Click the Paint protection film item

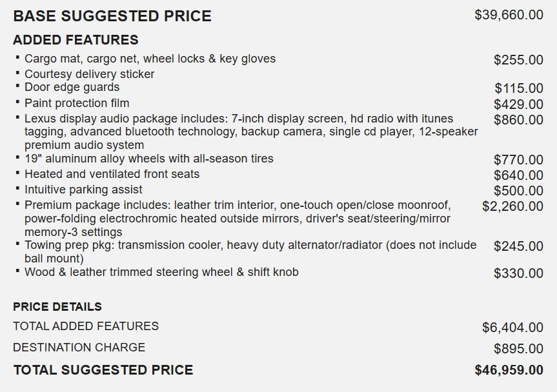pyautogui.click(x=77, y=103)
